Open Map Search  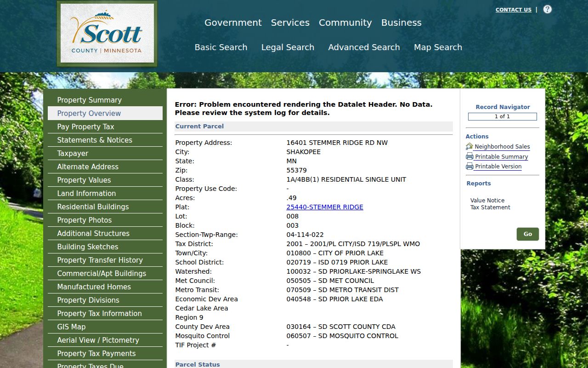(438, 47)
